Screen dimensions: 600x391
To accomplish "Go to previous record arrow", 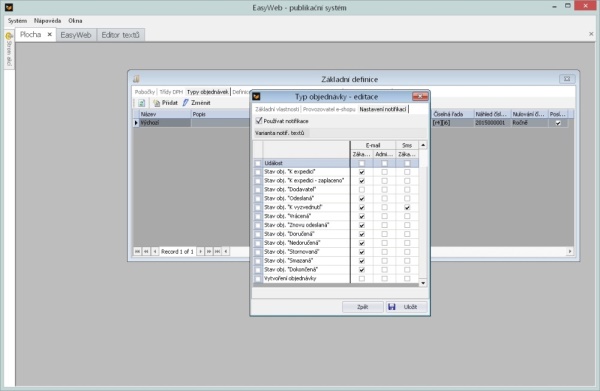I will (x=155, y=251).
